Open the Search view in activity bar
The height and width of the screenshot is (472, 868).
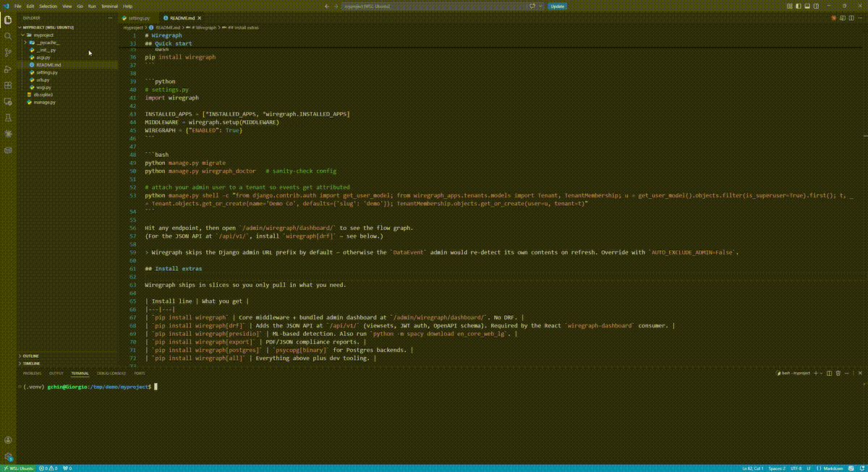(x=8, y=36)
